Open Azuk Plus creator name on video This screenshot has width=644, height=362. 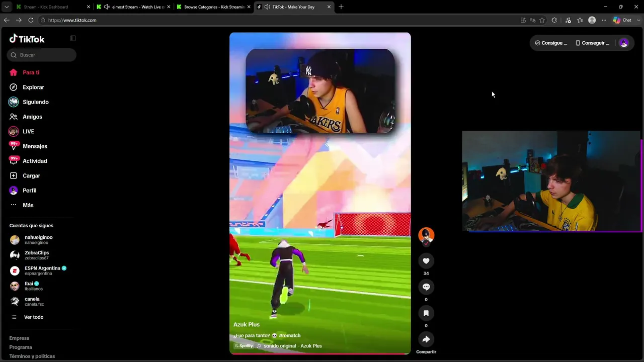(247, 324)
